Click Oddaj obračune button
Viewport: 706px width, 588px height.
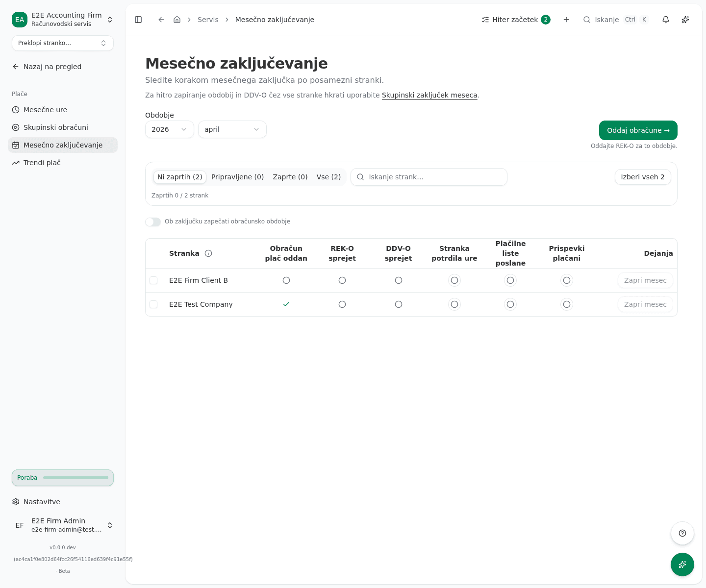coord(638,130)
